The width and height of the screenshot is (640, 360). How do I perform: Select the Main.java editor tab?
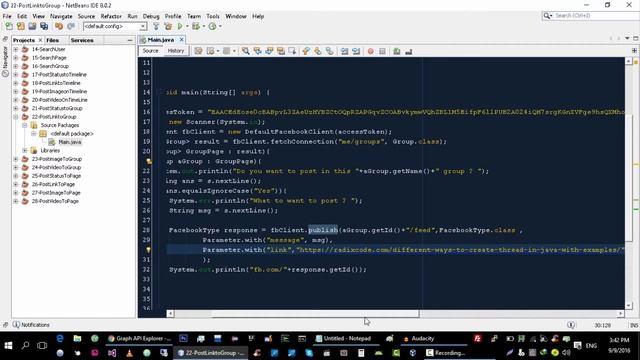click(160, 40)
